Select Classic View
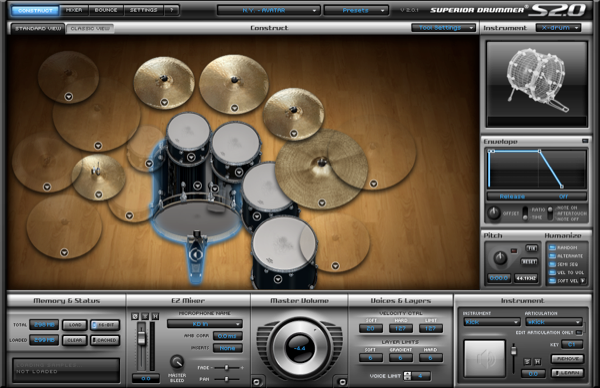Image resolution: width=600 pixels, height=388 pixels. (90, 28)
